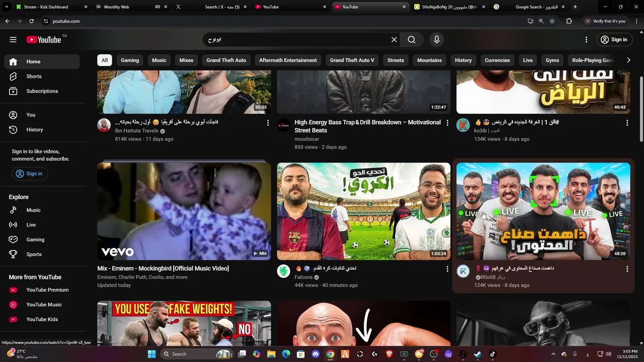644x362 pixels.
Task: Select Aftermath Entertainment chip
Action: pyautogui.click(x=288, y=60)
